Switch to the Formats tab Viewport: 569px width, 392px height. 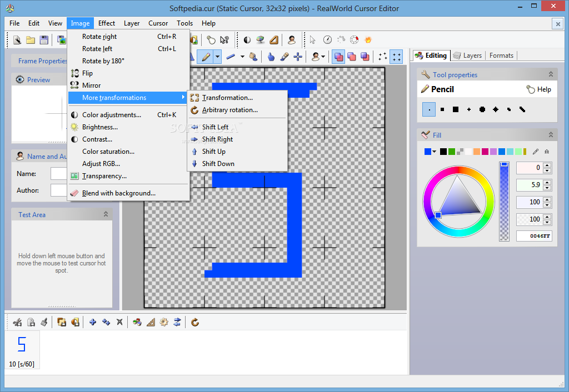click(501, 56)
